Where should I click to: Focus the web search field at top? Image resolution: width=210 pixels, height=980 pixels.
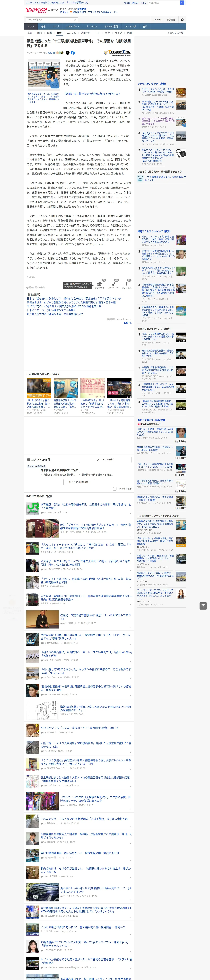[164, 3]
